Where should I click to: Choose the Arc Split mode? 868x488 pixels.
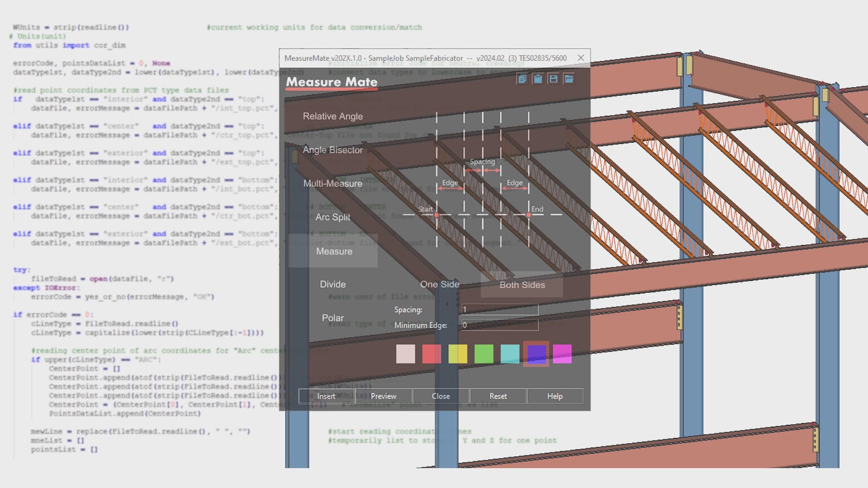coord(333,217)
